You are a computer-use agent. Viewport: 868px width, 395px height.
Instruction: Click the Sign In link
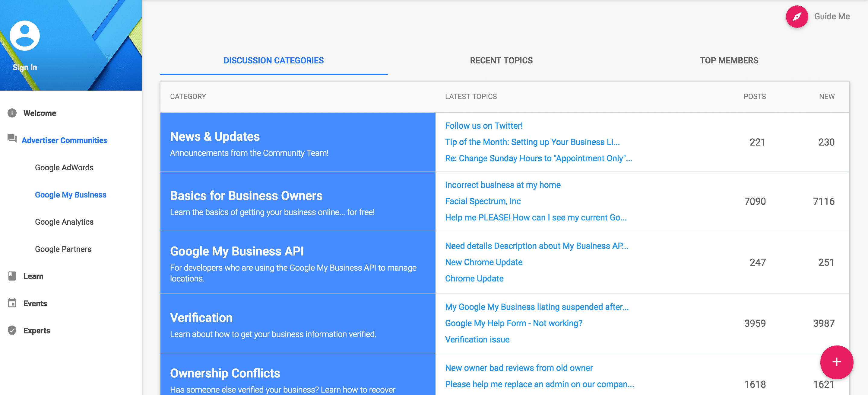[25, 67]
